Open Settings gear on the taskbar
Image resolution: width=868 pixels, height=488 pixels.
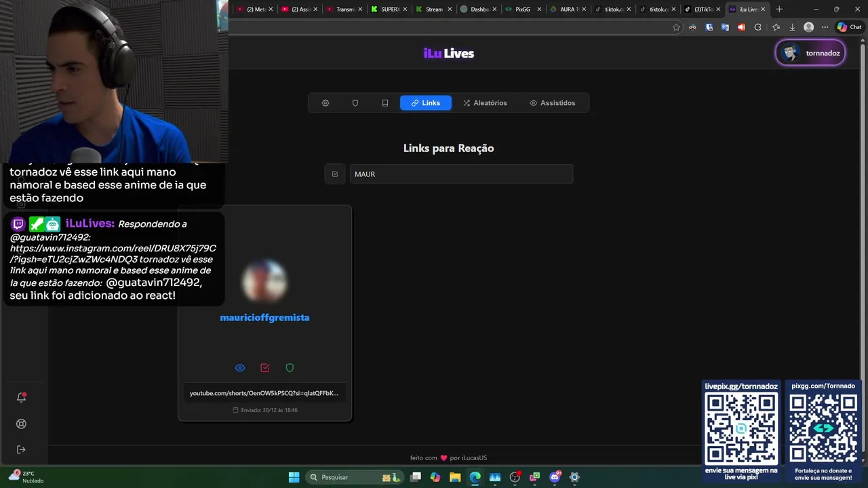(574, 477)
